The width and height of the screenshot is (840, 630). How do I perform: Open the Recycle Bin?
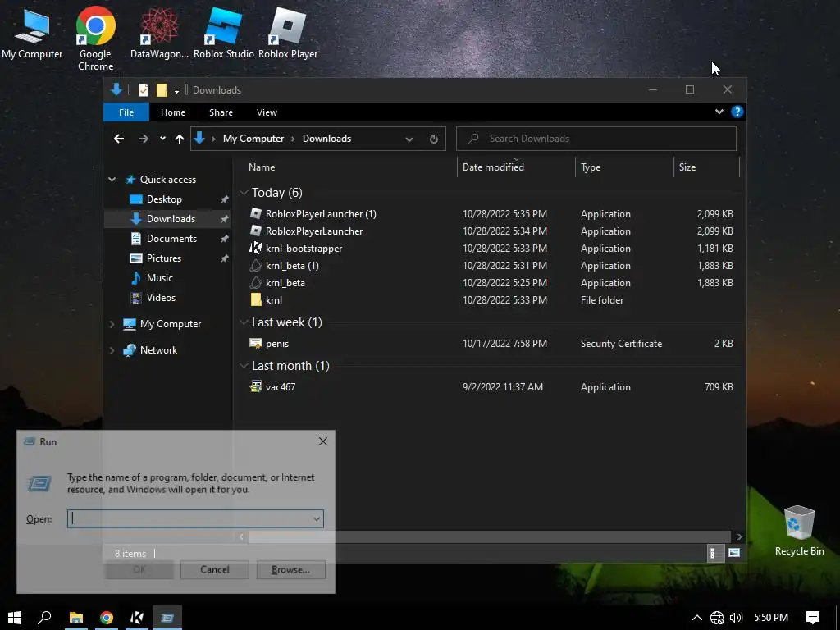pos(799,531)
